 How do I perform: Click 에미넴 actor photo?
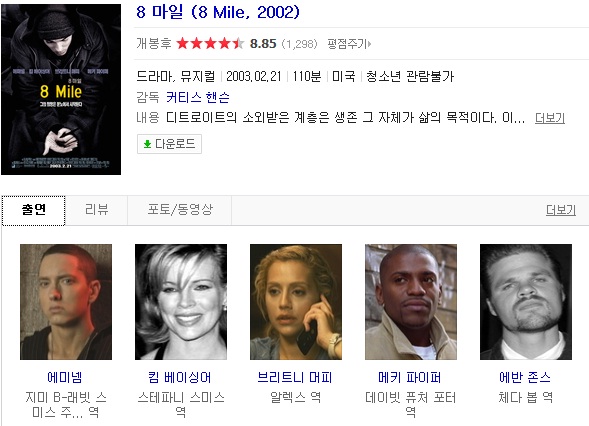point(66,302)
